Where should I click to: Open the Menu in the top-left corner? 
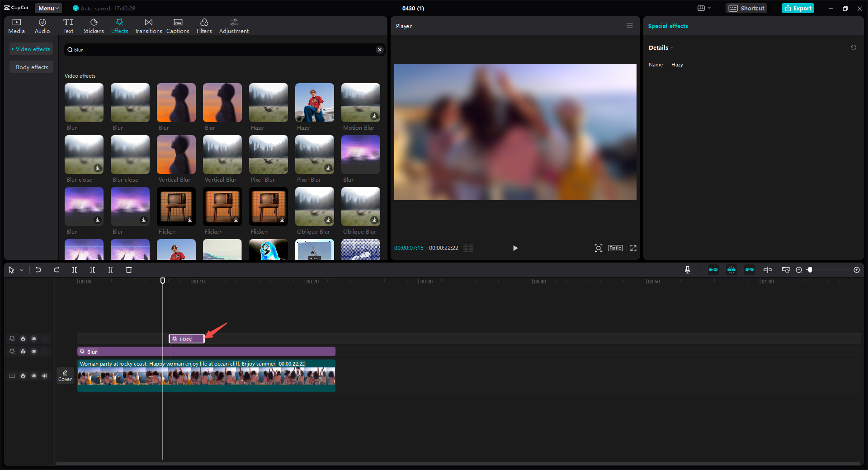pyautogui.click(x=47, y=8)
